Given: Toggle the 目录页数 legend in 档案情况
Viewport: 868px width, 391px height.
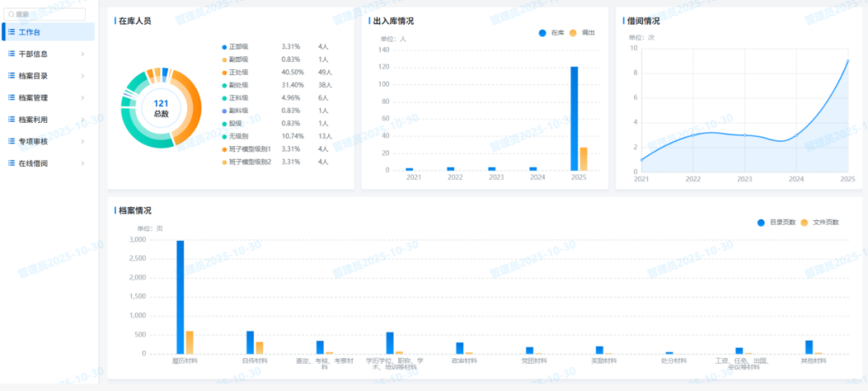Looking at the screenshot, I should click(x=775, y=222).
